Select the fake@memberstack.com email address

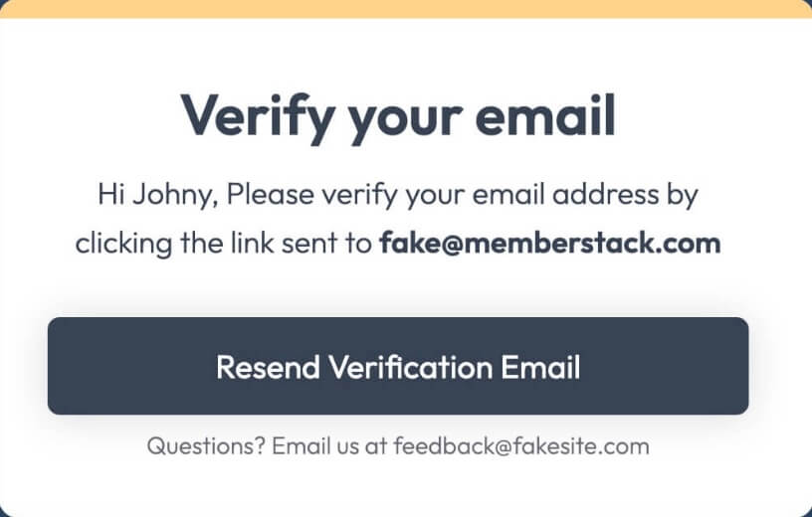(x=550, y=243)
